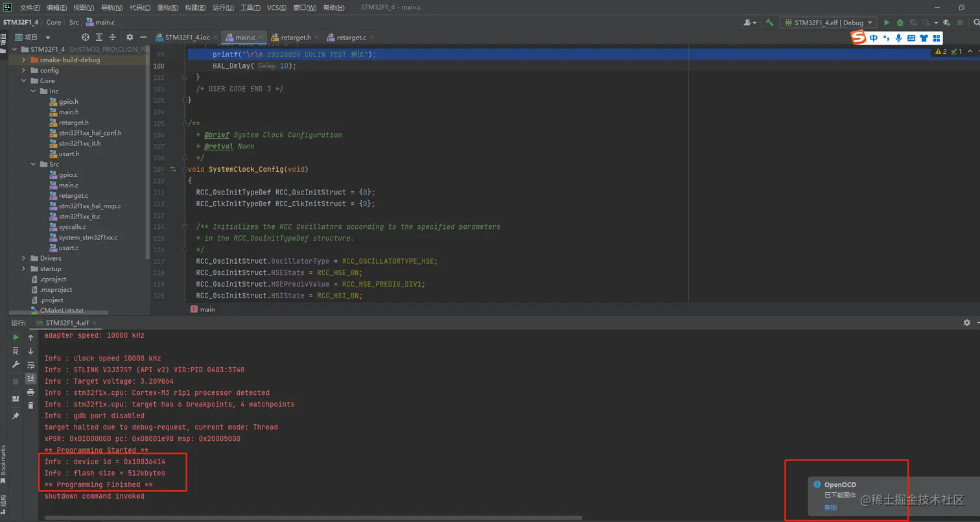Switch to the retarget.c editor tab
The height and width of the screenshot is (522, 980).
coord(351,38)
